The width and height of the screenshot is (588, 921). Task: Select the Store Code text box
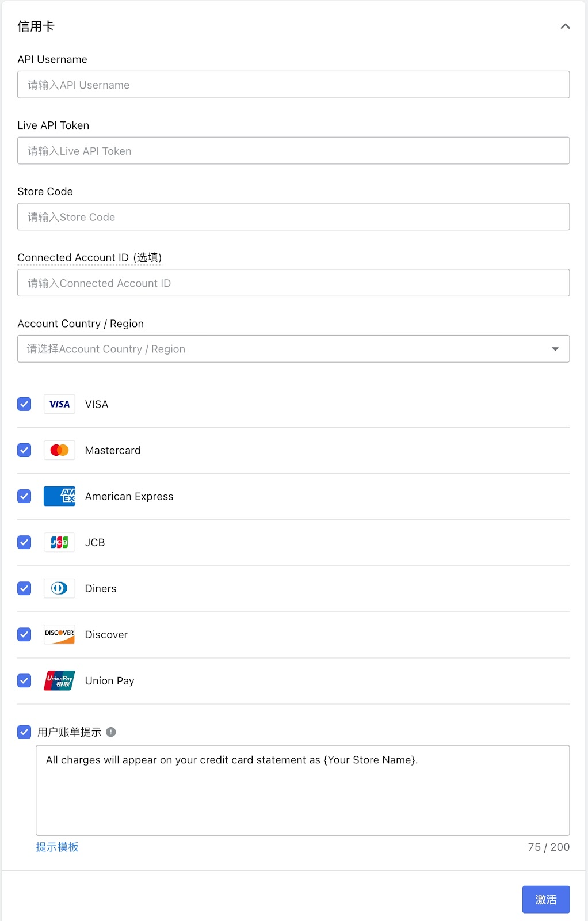[293, 217]
